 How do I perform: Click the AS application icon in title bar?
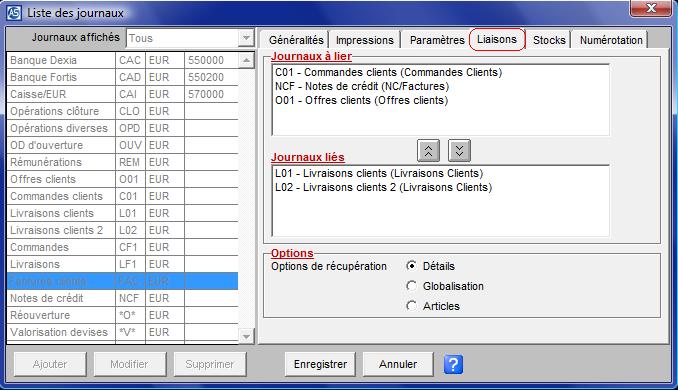14,13
